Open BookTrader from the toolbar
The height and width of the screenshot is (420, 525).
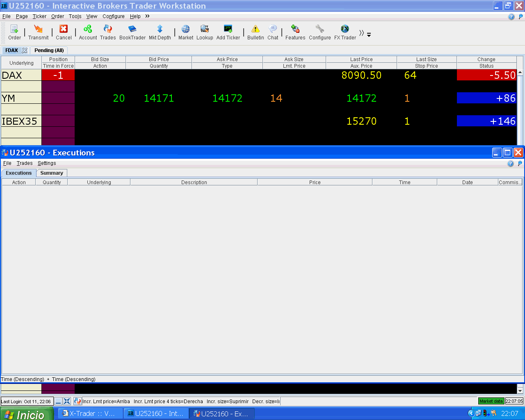pyautogui.click(x=132, y=32)
